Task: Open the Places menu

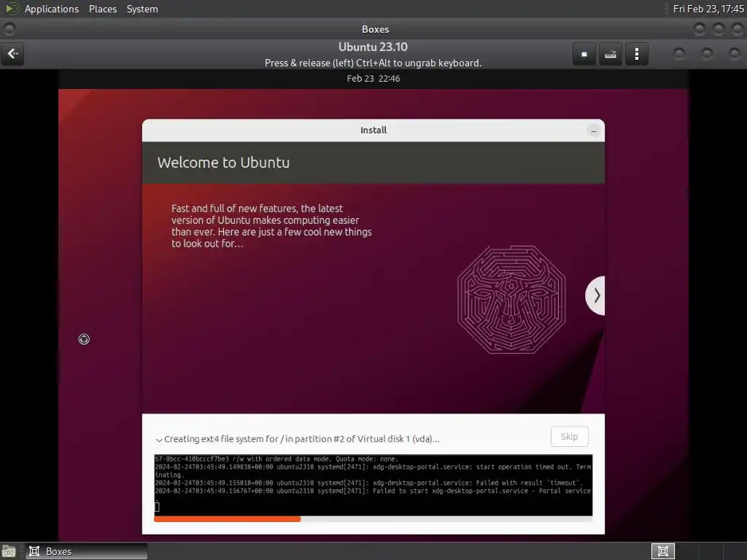Action: point(102,9)
